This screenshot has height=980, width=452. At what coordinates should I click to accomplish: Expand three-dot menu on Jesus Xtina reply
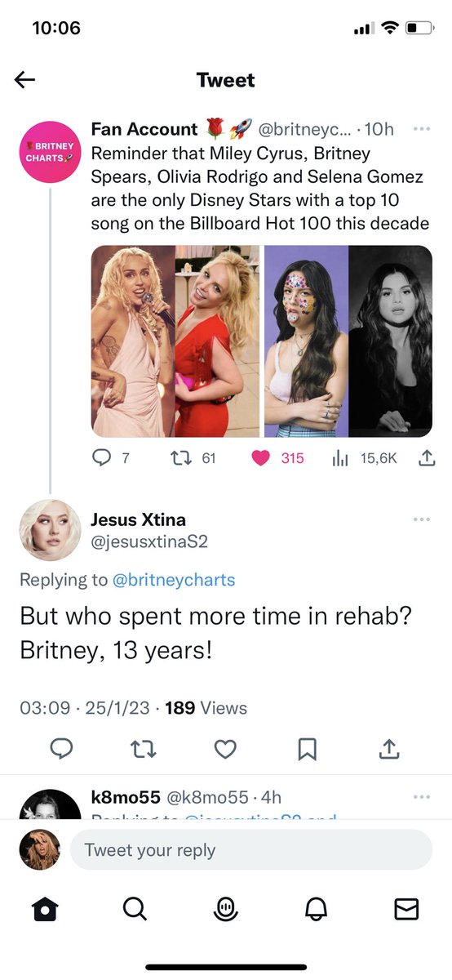tap(422, 519)
